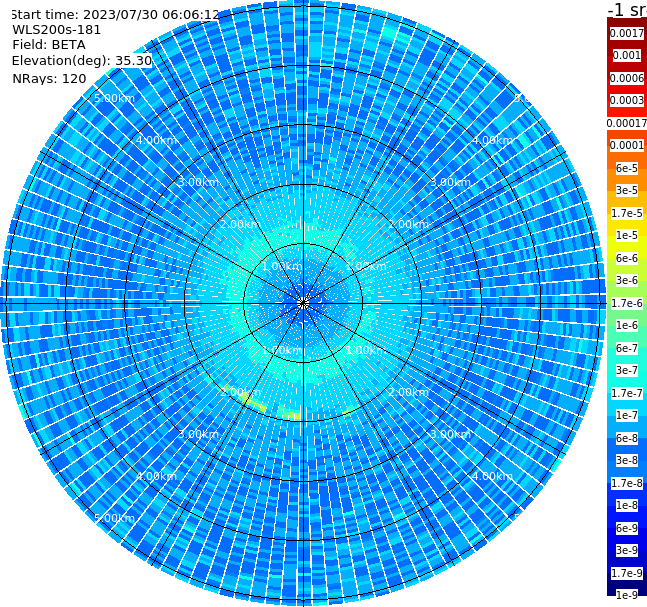Click the 1.7e-6 colorbar label
This screenshot has height=607, width=647.
[627, 303]
